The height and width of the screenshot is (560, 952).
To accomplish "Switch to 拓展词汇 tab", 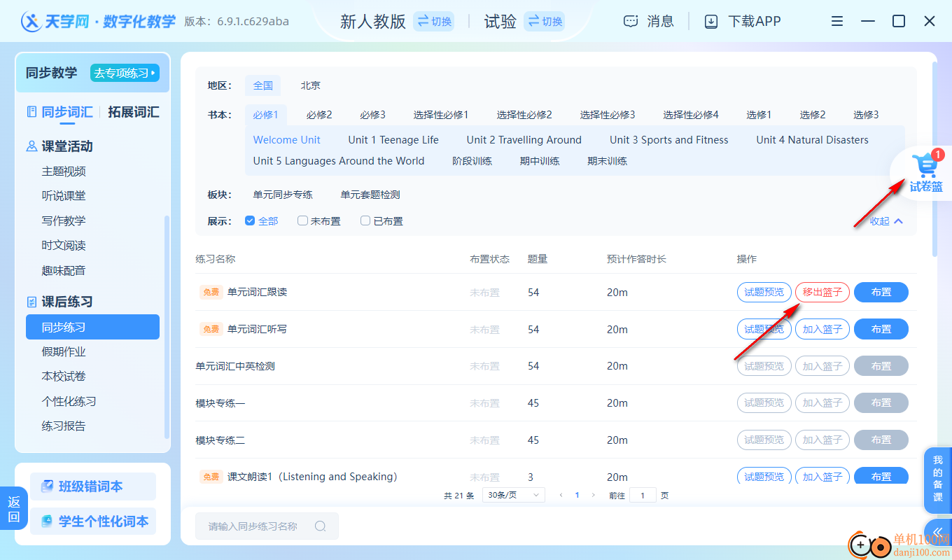I will click(x=133, y=112).
